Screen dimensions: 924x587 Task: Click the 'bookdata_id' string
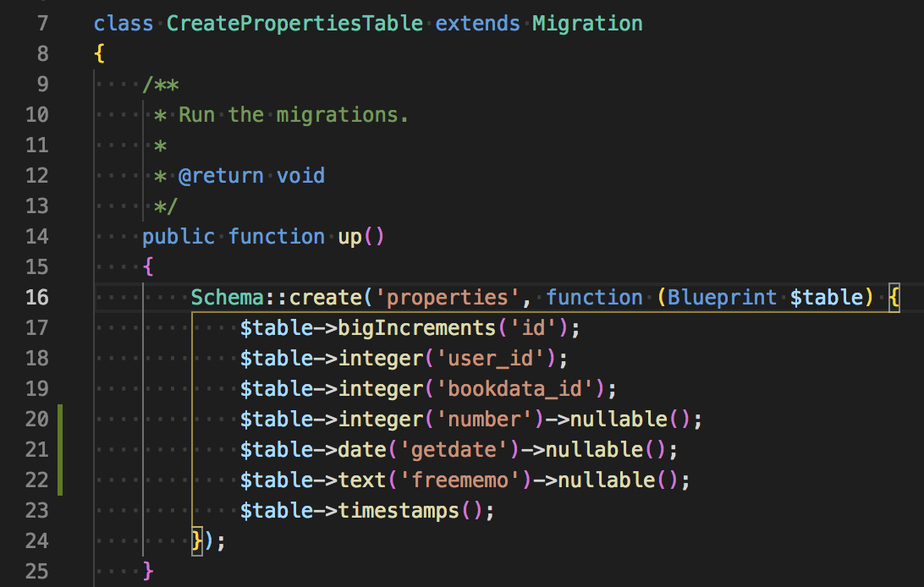point(514,389)
